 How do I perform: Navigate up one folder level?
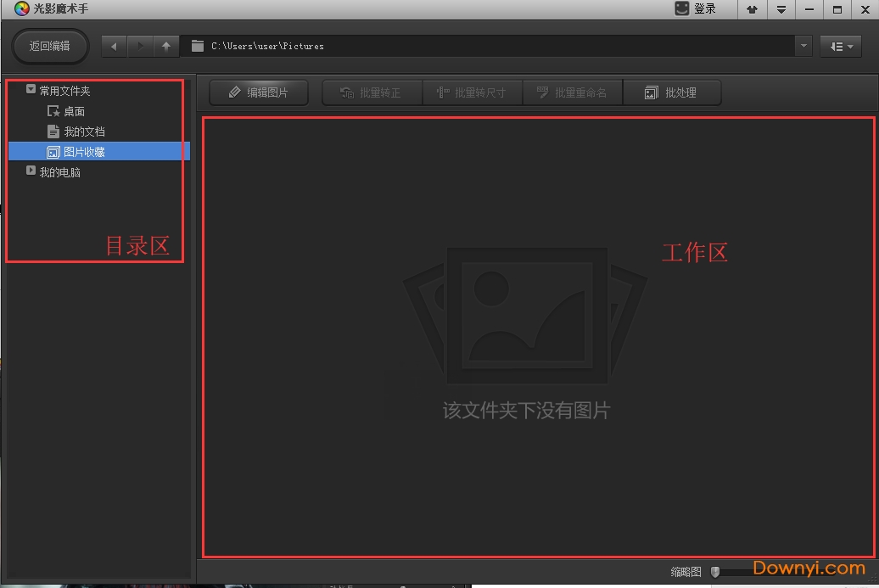[x=166, y=46]
